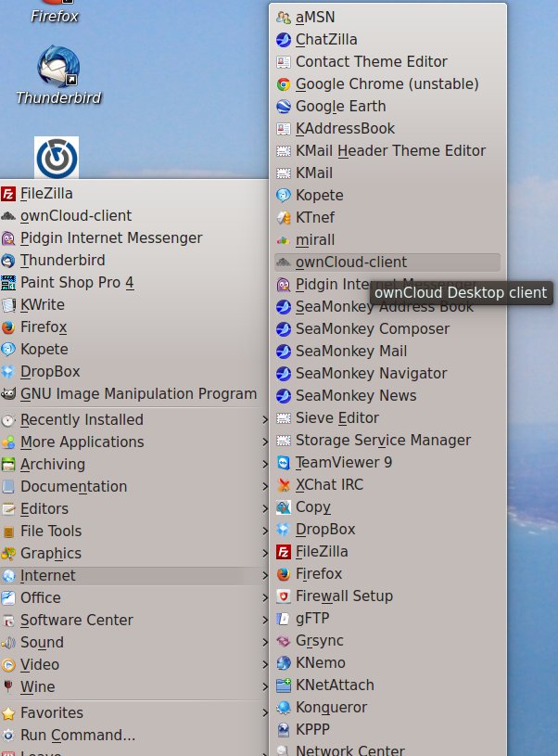This screenshot has height=756, width=558.
Task: Select KMail Header Theme Editor
Action: tap(387, 151)
